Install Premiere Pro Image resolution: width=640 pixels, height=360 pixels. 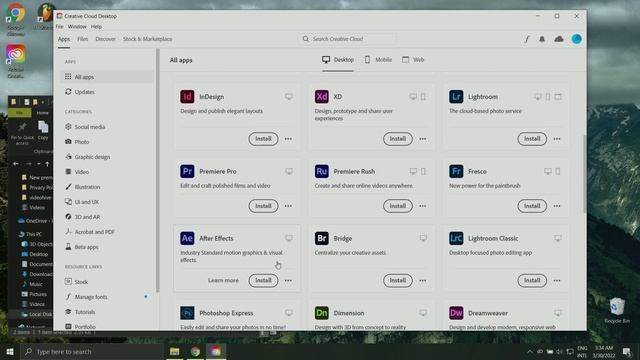pyautogui.click(x=263, y=206)
